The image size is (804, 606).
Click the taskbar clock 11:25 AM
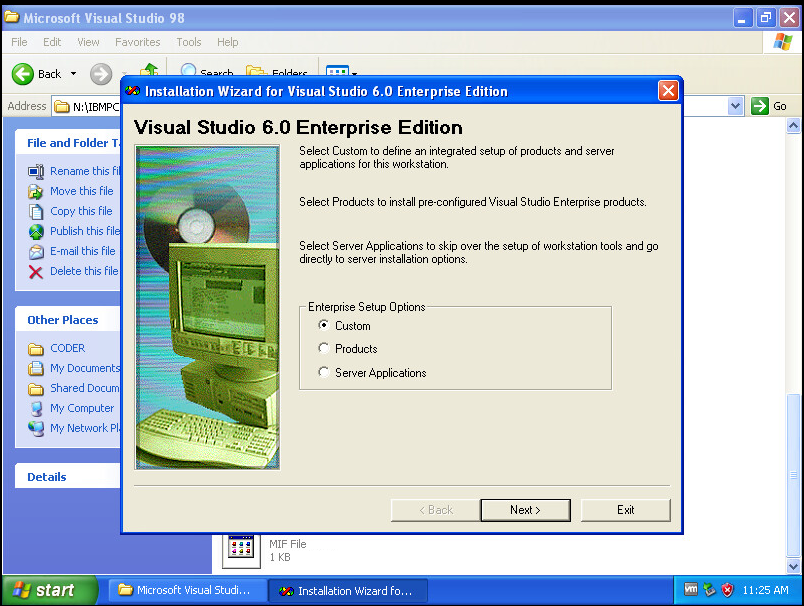[x=765, y=590]
